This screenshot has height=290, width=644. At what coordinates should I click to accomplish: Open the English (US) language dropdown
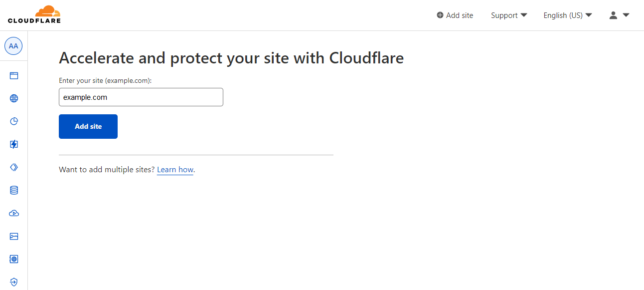(x=567, y=15)
